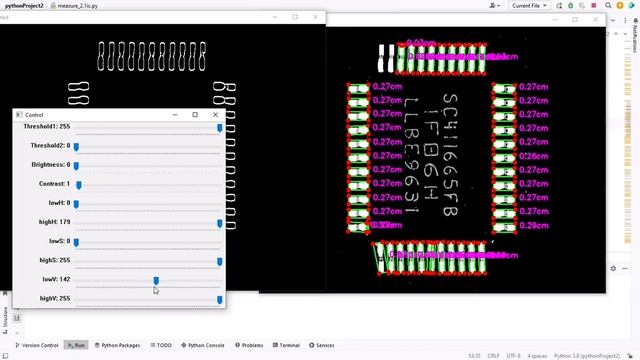The height and width of the screenshot is (360, 640).
Task: Open the Services tab
Action: point(322,345)
